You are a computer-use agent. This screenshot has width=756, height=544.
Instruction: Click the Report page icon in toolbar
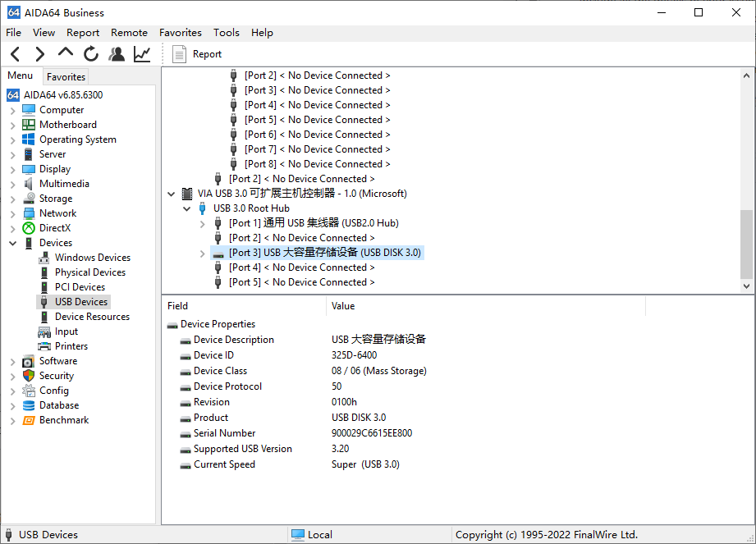pyautogui.click(x=180, y=54)
